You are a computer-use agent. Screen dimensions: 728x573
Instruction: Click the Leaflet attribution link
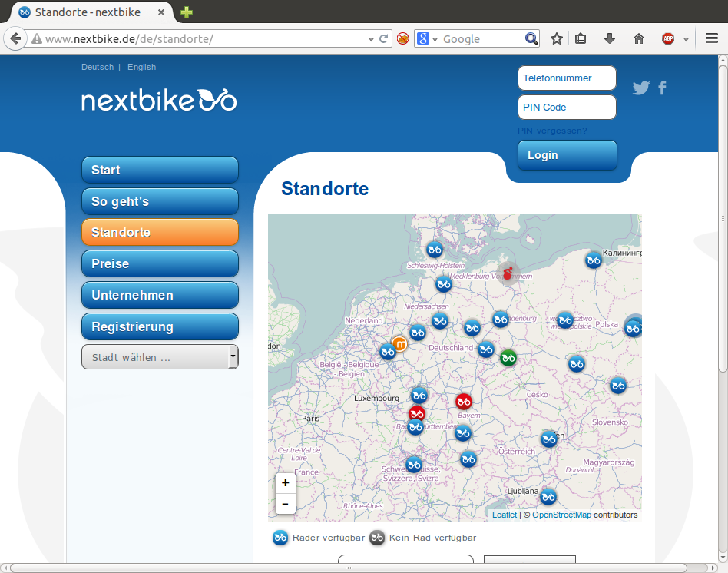click(x=505, y=515)
